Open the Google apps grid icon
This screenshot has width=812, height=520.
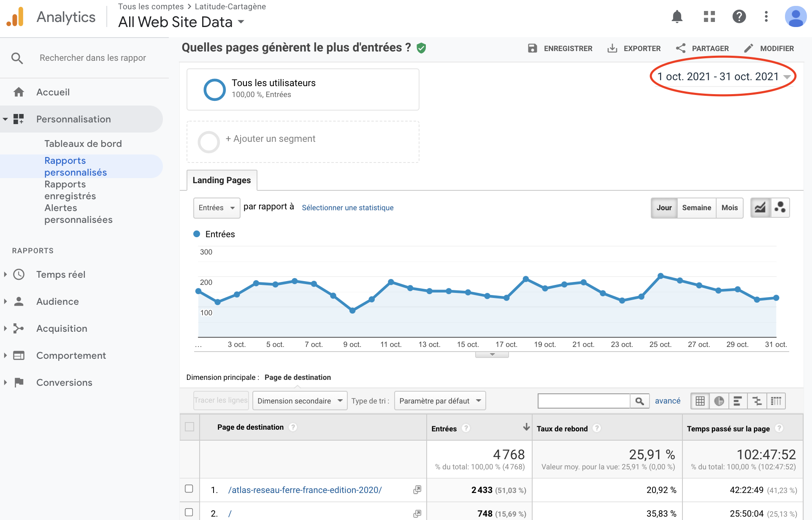[x=709, y=17]
